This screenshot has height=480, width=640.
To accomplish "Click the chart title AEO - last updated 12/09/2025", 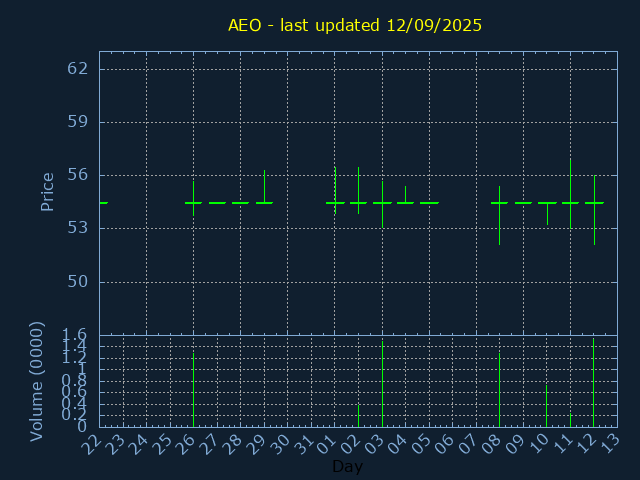I will pyautogui.click(x=355, y=25).
